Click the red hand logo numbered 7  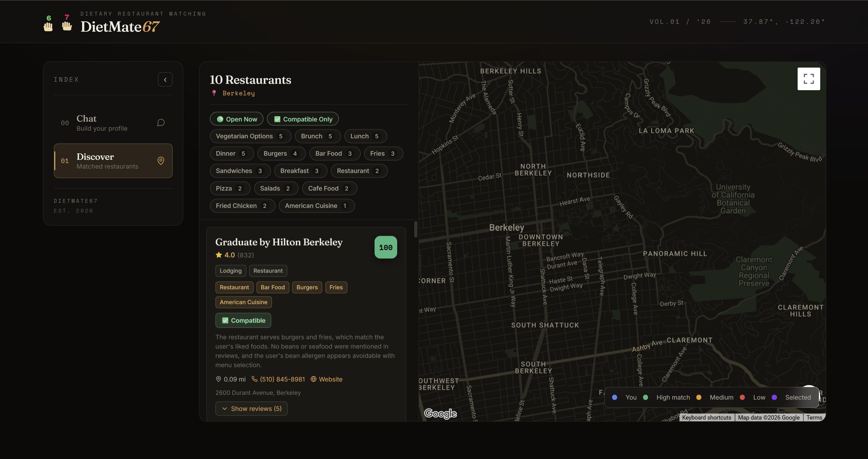pyautogui.click(x=67, y=23)
